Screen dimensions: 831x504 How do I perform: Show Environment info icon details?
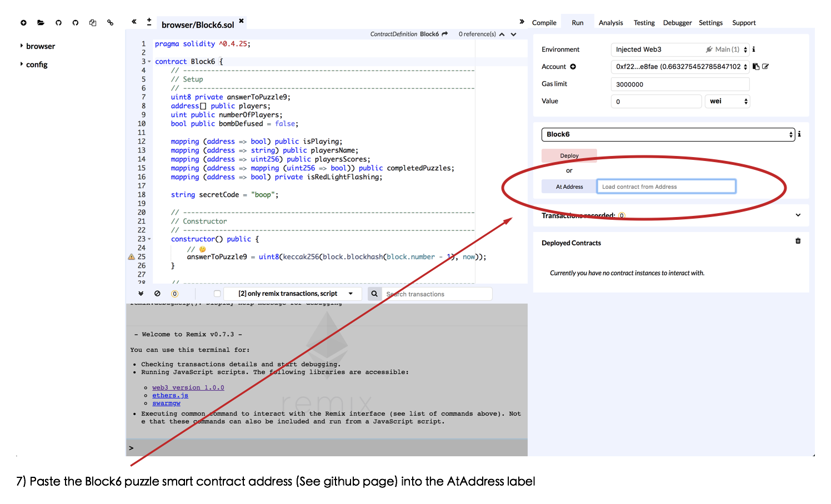point(754,49)
